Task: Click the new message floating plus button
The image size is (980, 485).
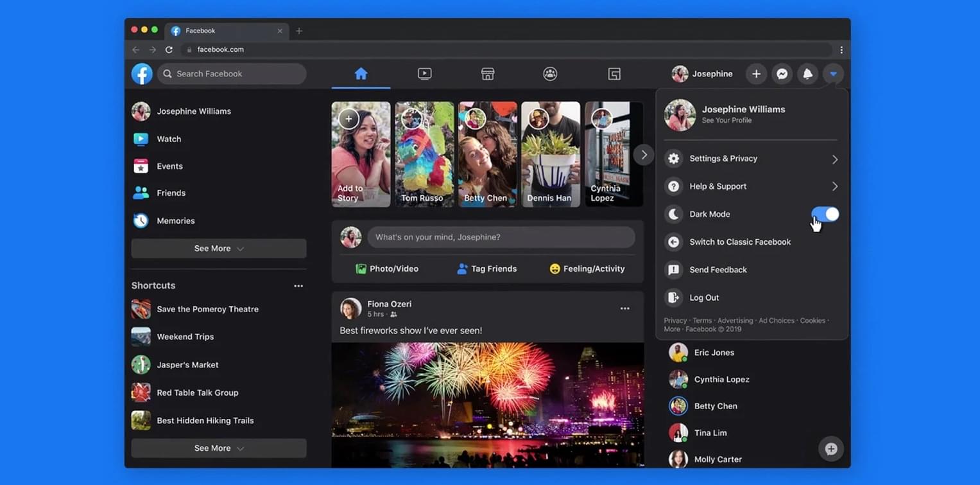Action: [830, 449]
